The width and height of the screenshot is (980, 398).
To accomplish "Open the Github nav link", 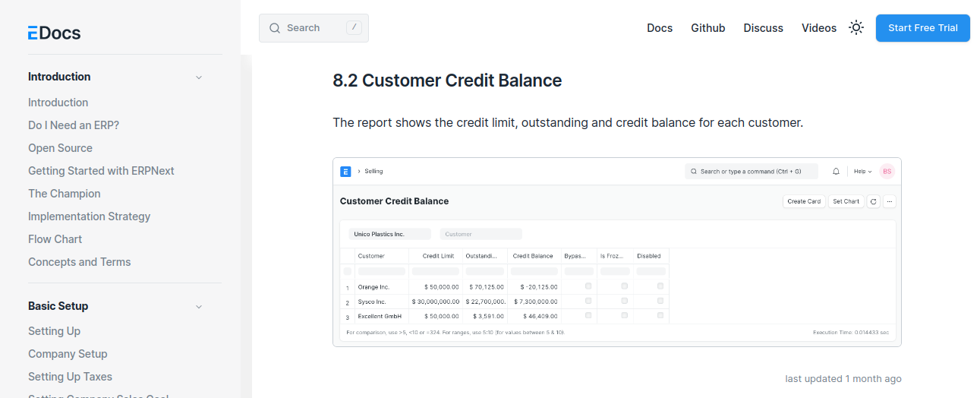I will click(x=708, y=28).
